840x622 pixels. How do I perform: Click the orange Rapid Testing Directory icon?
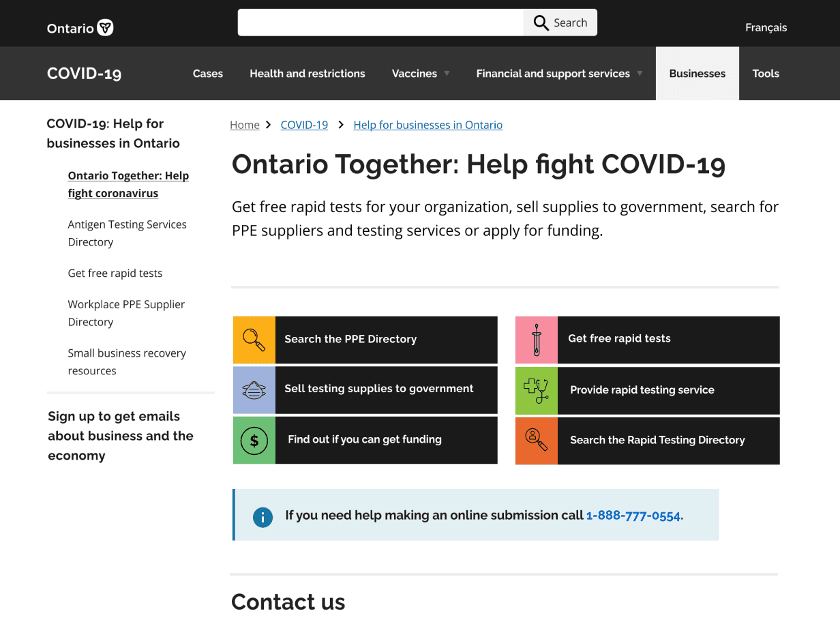[537, 441]
